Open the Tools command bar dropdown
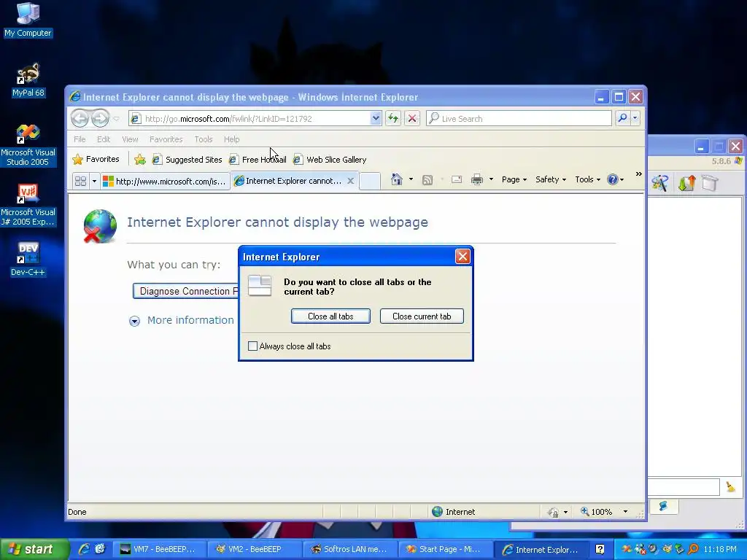747x560 pixels. click(587, 179)
